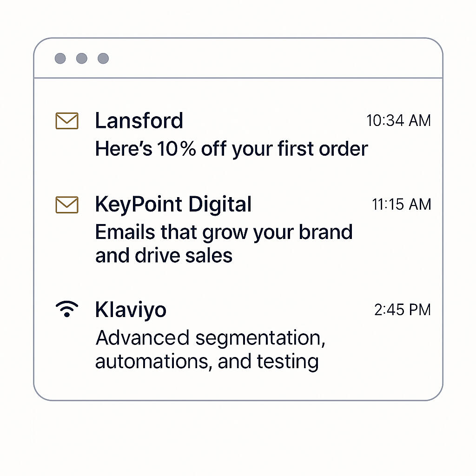Open the Klaviyo sender name
This screenshot has width=476, height=476.
[x=131, y=310]
